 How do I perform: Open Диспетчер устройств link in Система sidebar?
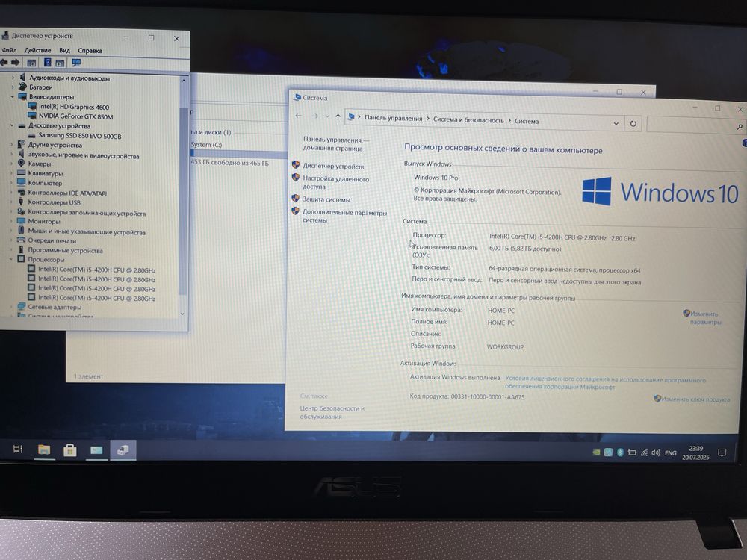point(333,167)
